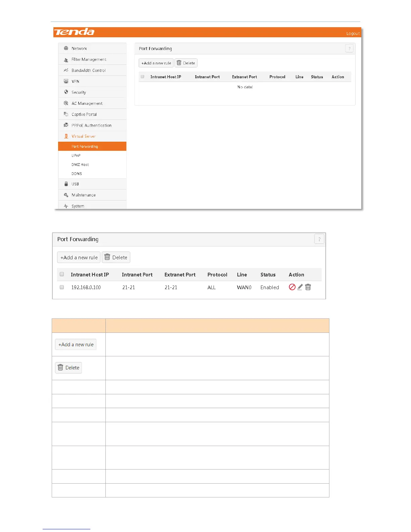Click the Network globe icon in sidebar
This screenshot has height=532, width=411.
tap(66, 48)
